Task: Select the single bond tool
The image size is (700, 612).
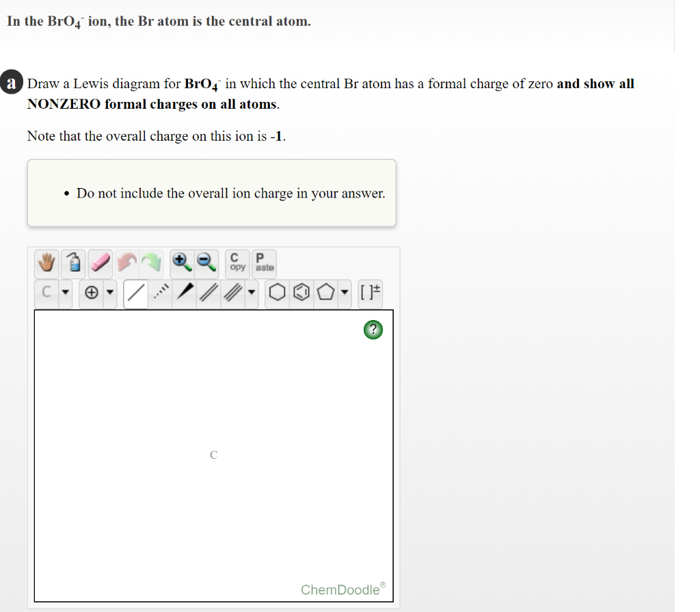Action: click(x=135, y=293)
